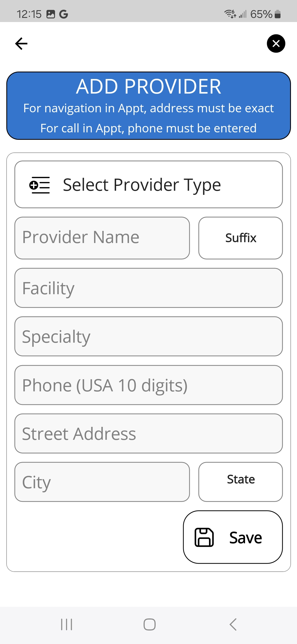Focus the Facility text field

pyautogui.click(x=148, y=288)
